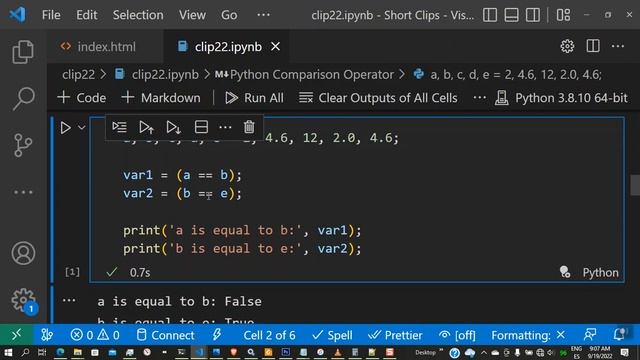Close the clip22.ipynb tab

276,47
